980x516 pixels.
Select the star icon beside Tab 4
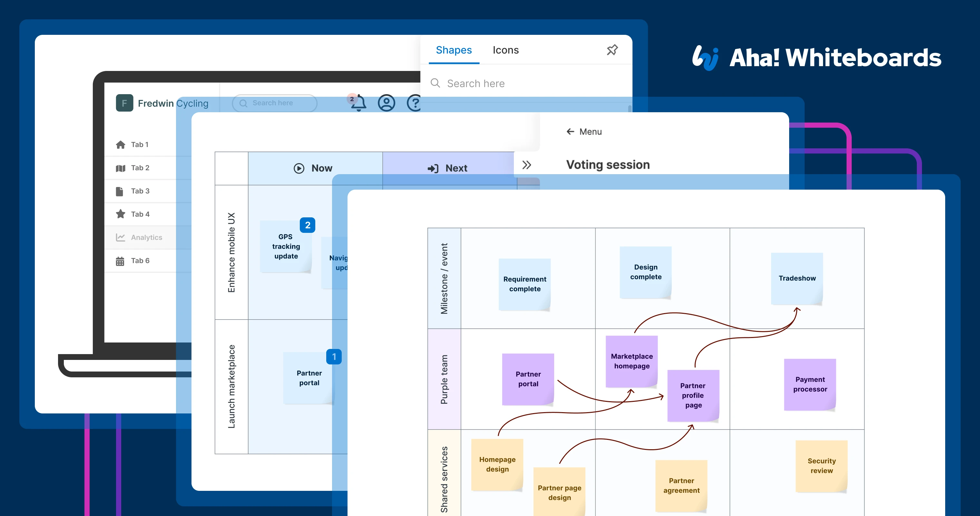click(x=120, y=214)
